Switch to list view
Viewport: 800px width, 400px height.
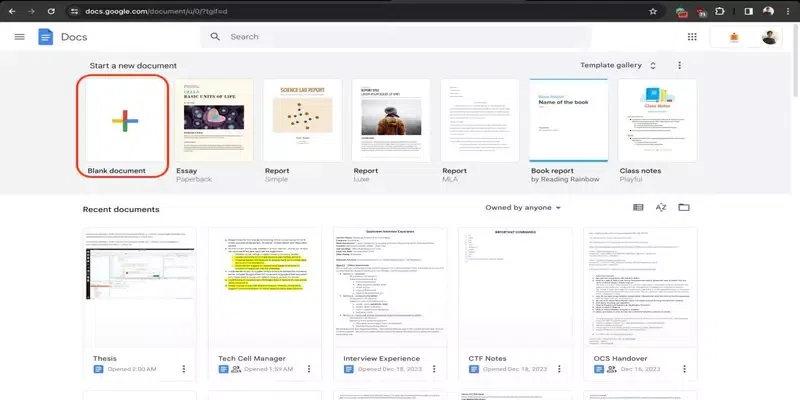click(638, 207)
